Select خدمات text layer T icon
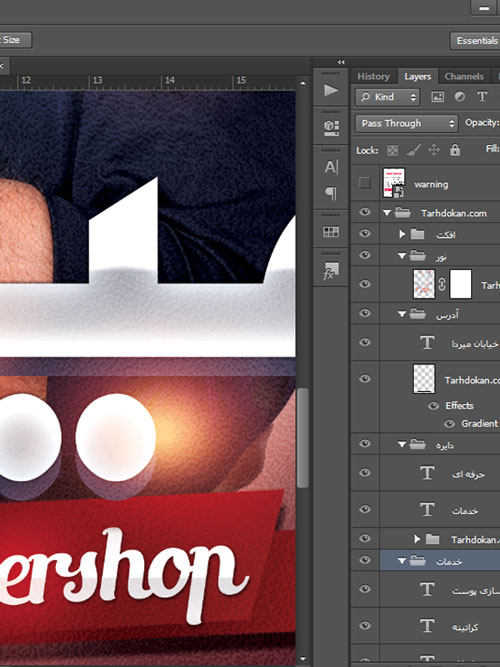The height and width of the screenshot is (667, 500). 427,510
